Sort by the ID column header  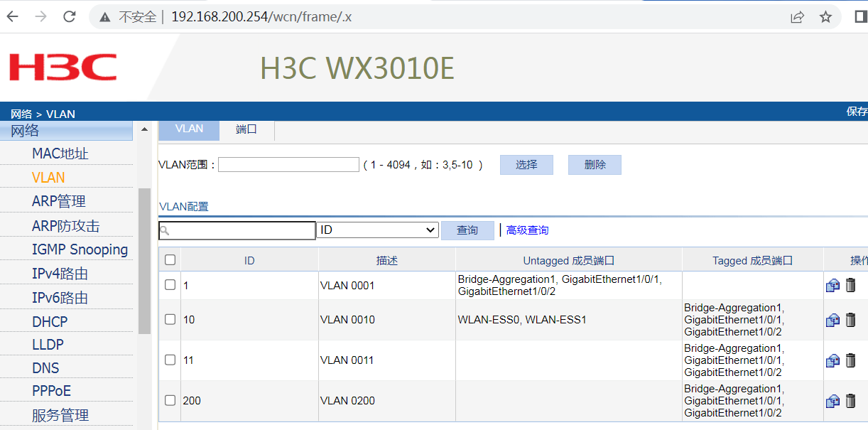click(249, 261)
